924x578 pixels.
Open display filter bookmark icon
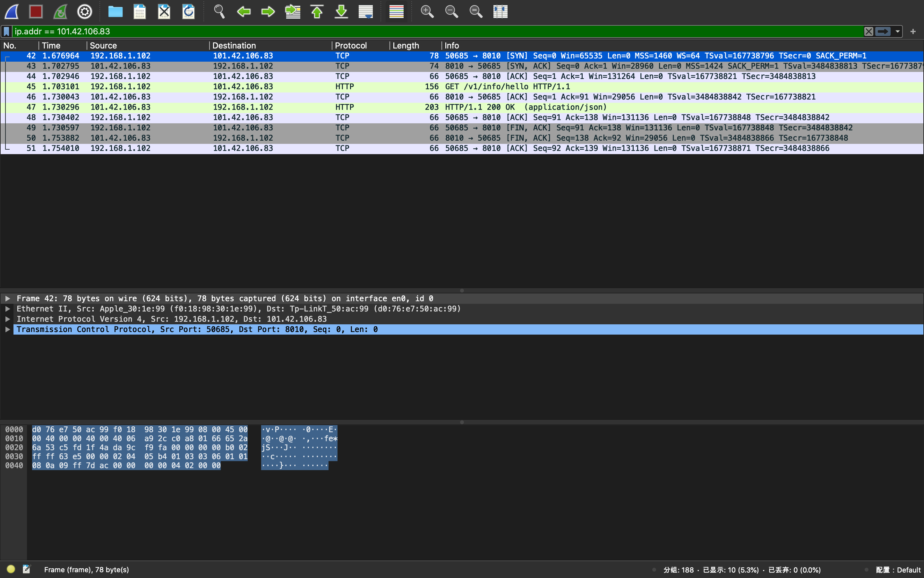point(6,31)
